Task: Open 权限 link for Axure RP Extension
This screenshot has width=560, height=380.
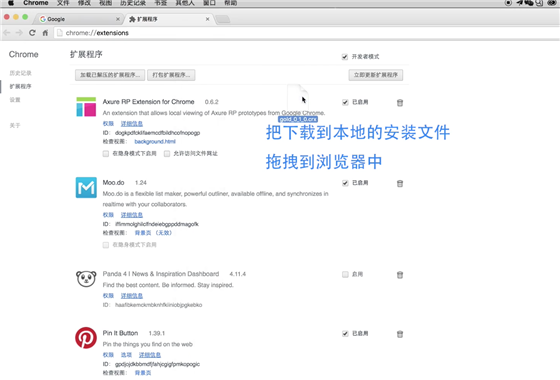Action: click(x=108, y=124)
